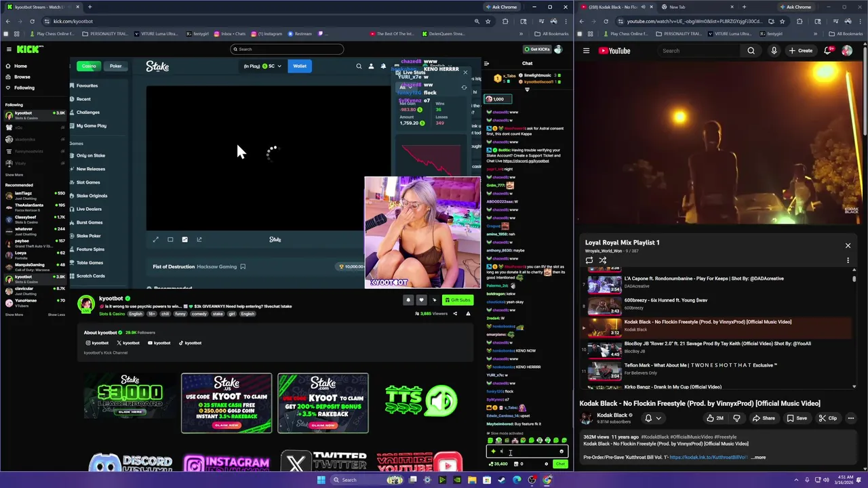Like the Kodak Black video
Viewport: 868px width, 488px height.
pyautogui.click(x=715, y=418)
